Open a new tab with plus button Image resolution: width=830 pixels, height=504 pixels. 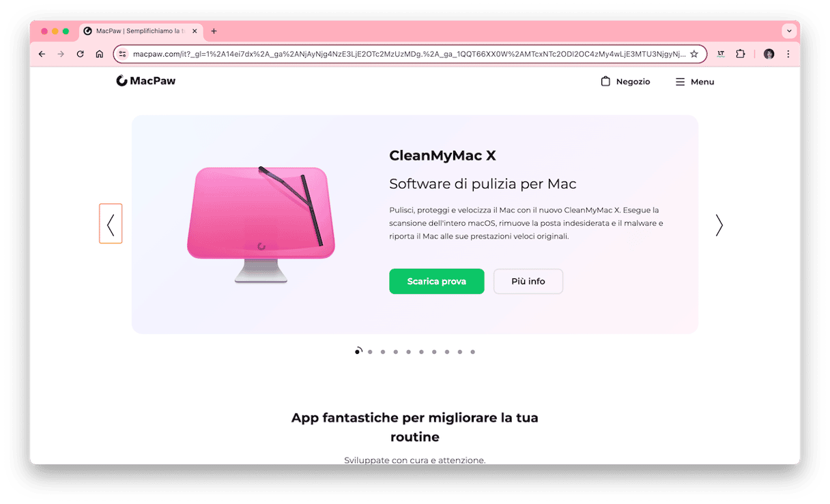214,31
